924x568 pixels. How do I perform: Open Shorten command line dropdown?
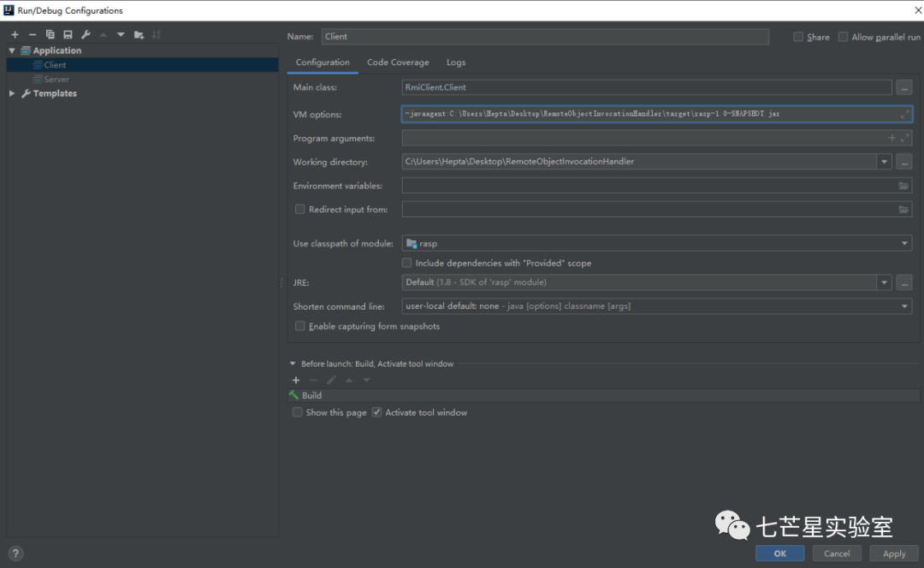(x=904, y=306)
